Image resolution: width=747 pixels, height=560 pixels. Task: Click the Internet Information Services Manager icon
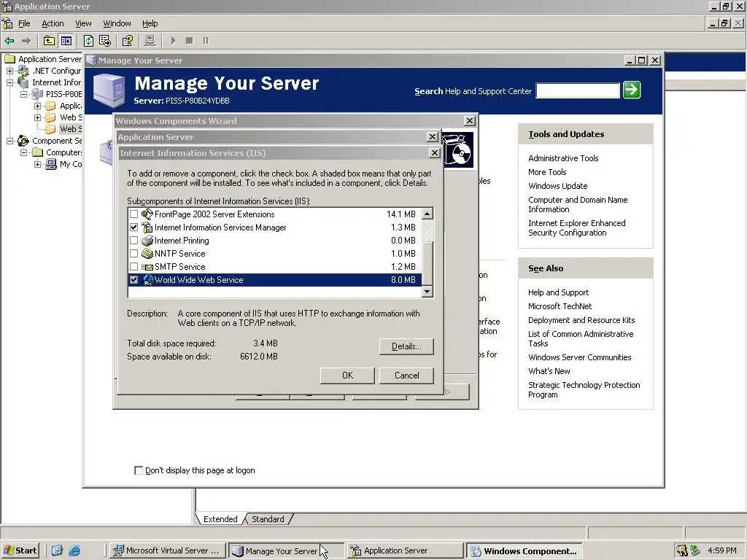click(147, 227)
